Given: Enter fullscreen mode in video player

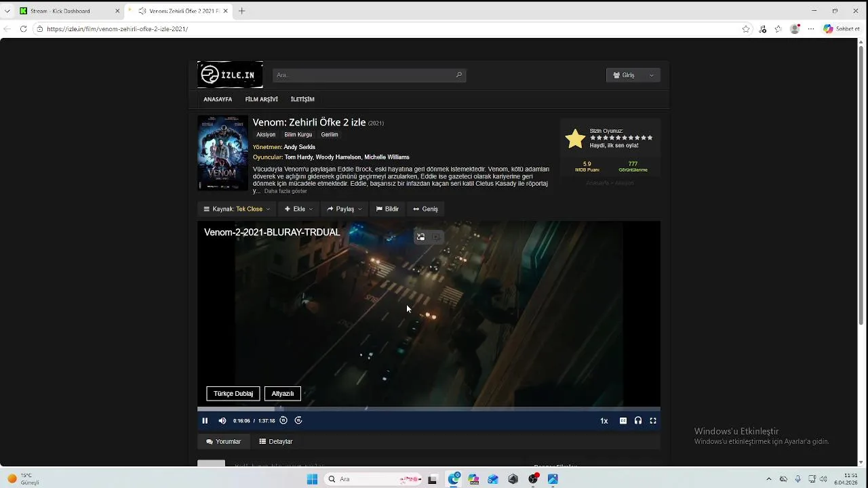Looking at the screenshot, I should click(653, 421).
